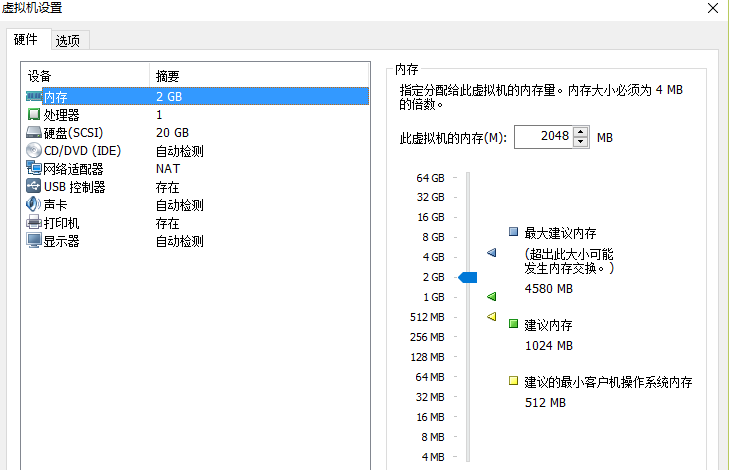Click the blue maximum recommended memory marker
Image resolution: width=729 pixels, height=470 pixels.
point(491,254)
